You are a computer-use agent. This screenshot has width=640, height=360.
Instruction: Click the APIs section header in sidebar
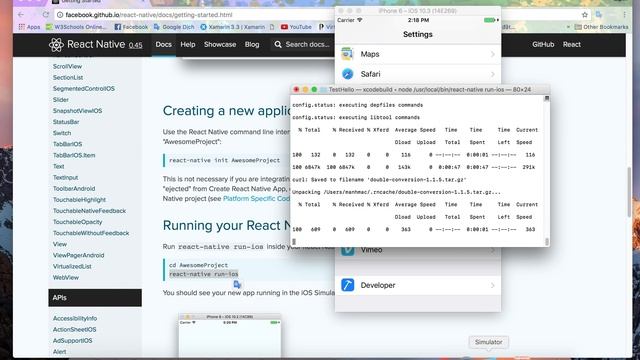click(95, 298)
